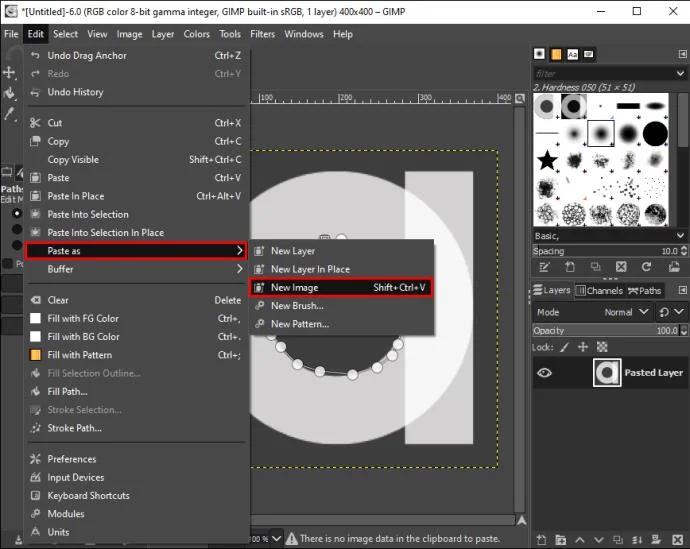Click the Edit brush pencil icon
This screenshot has height=549, width=690.
544,267
